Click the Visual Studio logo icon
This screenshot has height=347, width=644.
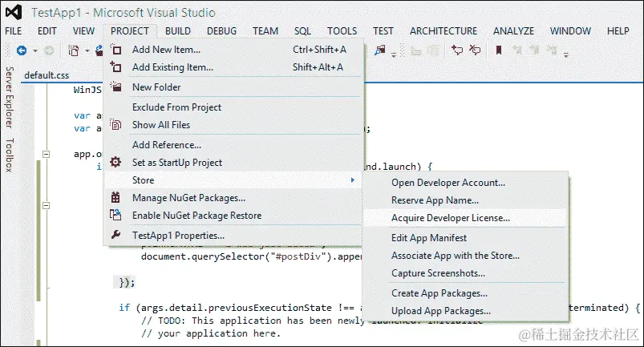(x=14, y=12)
